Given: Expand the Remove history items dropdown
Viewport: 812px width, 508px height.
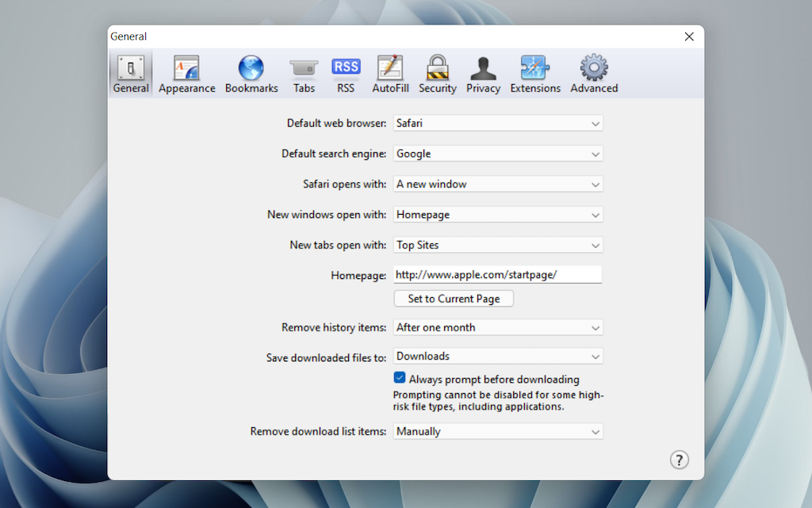Looking at the screenshot, I should tap(498, 327).
